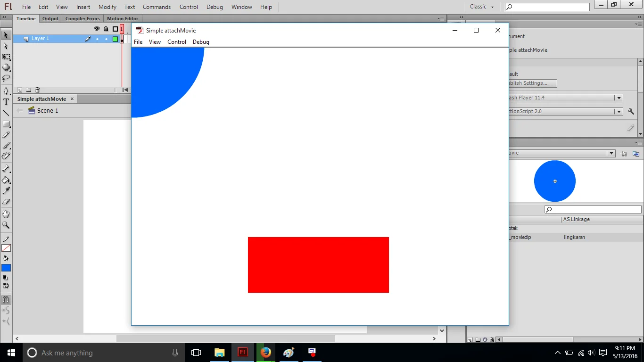The width and height of the screenshot is (644, 362).
Task: Select the Text tool
Action: (6, 102)
